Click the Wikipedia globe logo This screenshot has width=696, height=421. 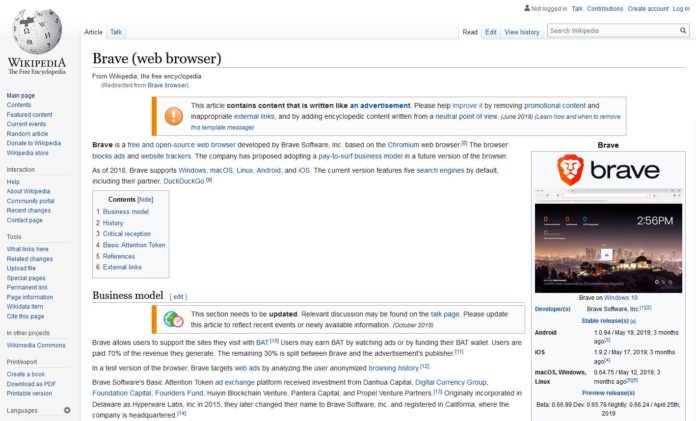click(x=37, y=31)
